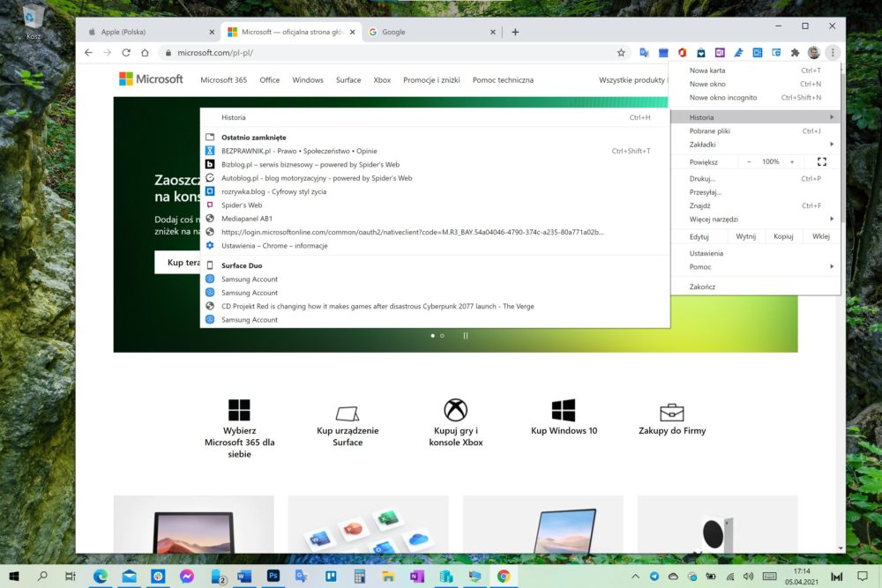Open the Chrome home page button
The image size is (882, 588).
[x=146, y=52]
